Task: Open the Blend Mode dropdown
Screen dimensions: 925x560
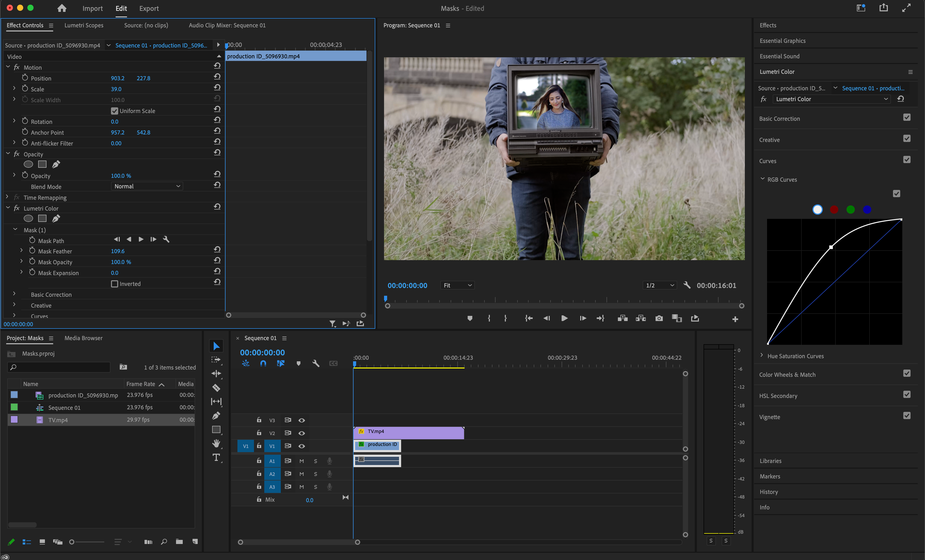Action: pyautogui.click(x=147, y=186)
